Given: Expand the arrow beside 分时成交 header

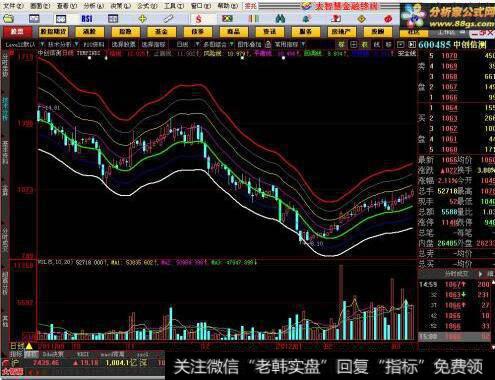Looking at the screenshot, I should pos(480,274).
